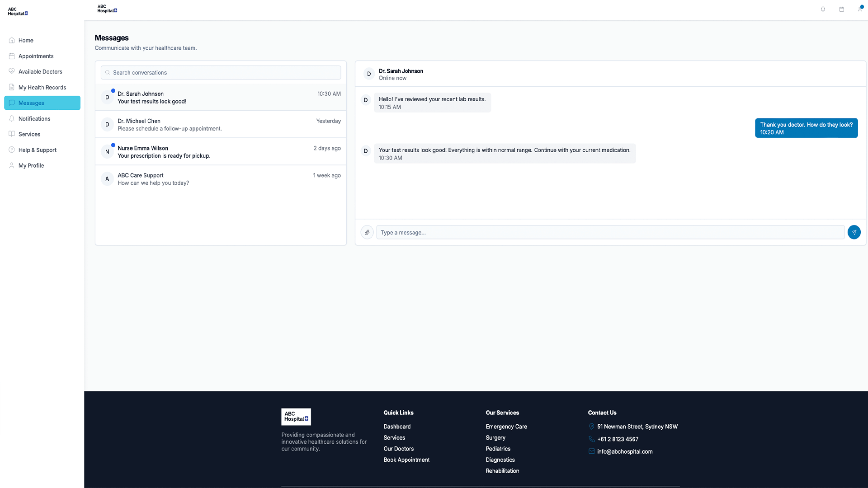Open the My Health Records sidebar entry
The image size is (868, 488).
(42, 87)
